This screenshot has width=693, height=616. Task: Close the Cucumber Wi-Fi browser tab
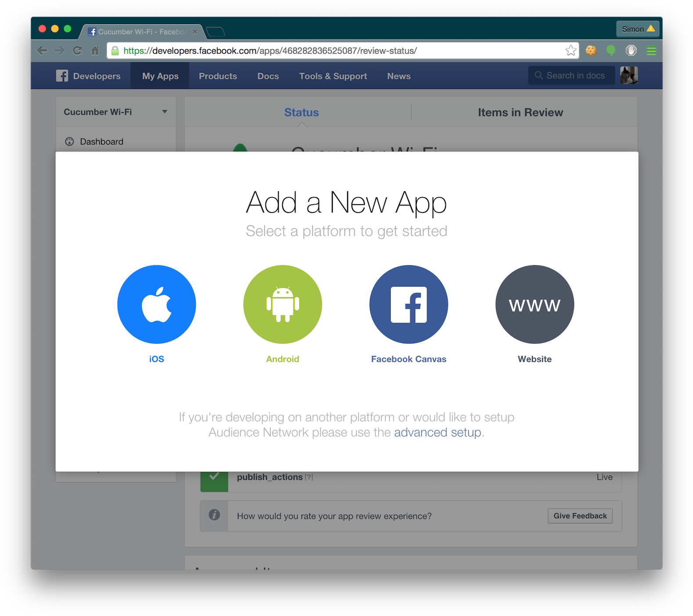195,32
